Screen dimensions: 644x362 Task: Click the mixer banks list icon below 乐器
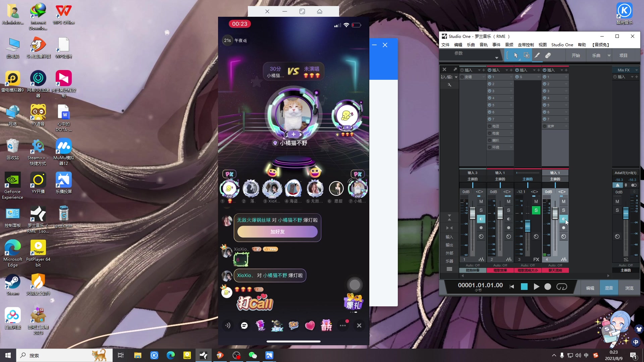[x=449, y=269]
